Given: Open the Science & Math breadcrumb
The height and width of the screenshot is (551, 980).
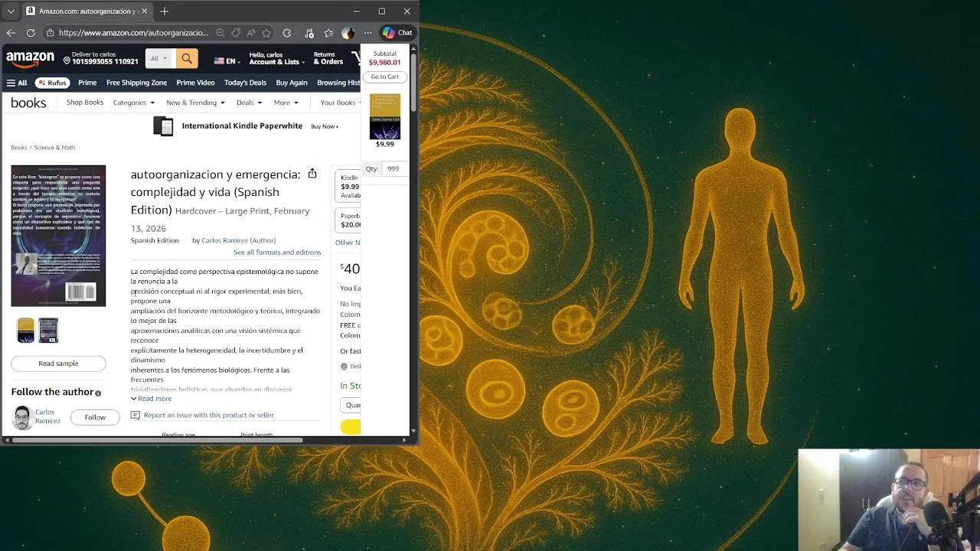Looking at the screenshot, I should pyautogui.click(x=54, y=147).
